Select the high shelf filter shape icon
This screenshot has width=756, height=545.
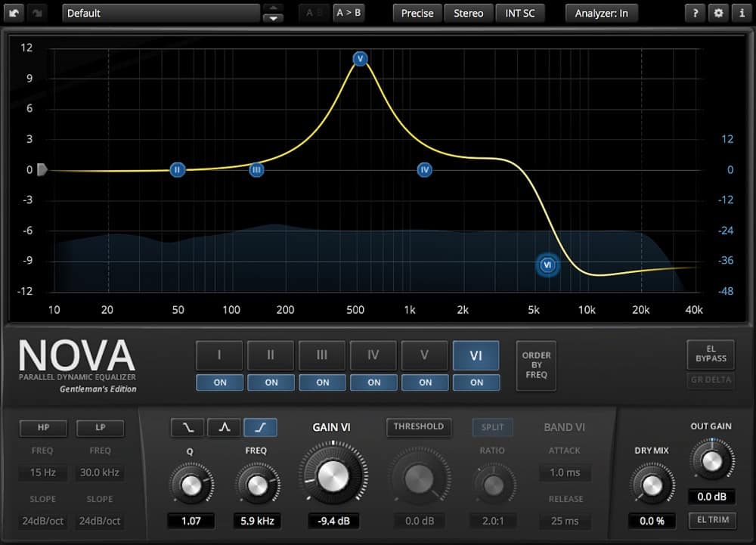coord(260,427)
